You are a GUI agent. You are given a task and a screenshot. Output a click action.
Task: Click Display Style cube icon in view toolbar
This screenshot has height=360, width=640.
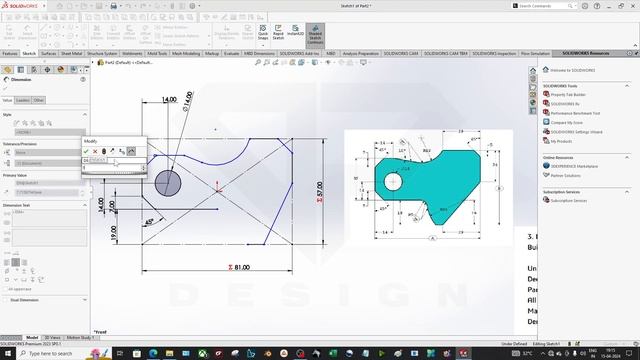point(315,62)
